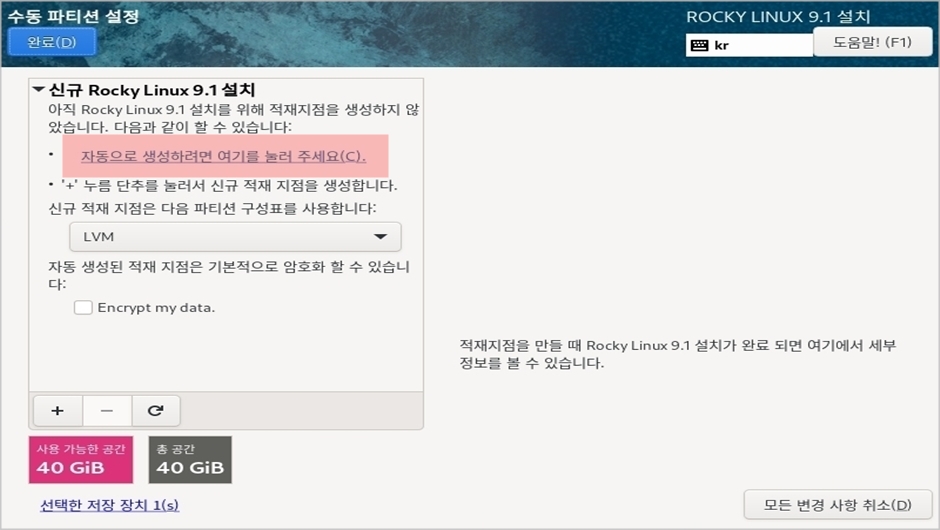Click the '+' 누름 단추 instruction text
Screen dimensions: 940x530
[x=229, y=185]
